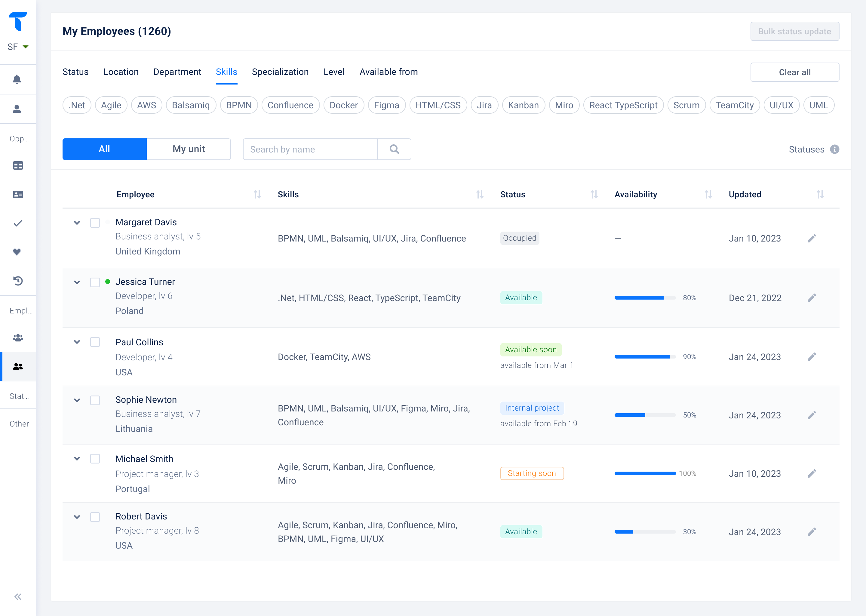Edit Michael Smith with pencil icon

click(x=811, y=473)
